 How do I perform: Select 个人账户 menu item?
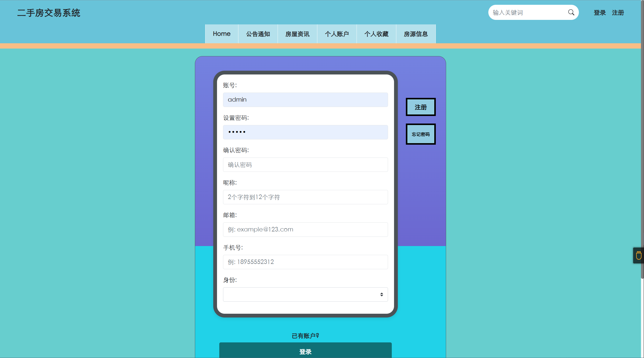point(337,34)
